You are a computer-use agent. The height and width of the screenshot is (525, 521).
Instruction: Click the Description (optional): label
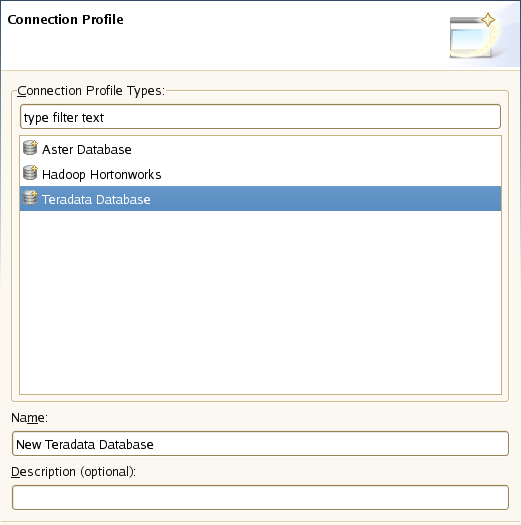[x=73, y=472]
